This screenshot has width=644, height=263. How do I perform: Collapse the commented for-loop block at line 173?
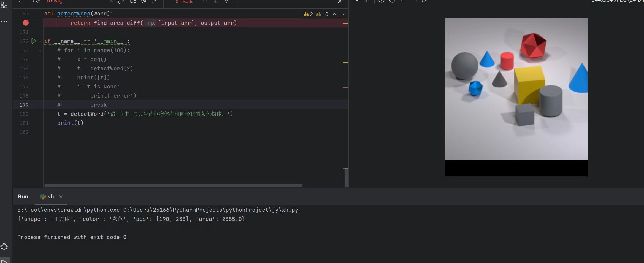40,50
